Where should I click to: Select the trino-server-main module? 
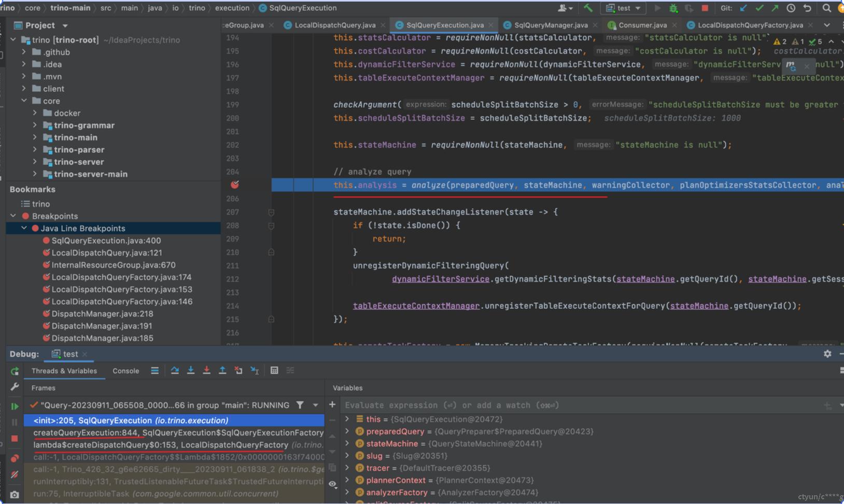click(x=90, y=174)
